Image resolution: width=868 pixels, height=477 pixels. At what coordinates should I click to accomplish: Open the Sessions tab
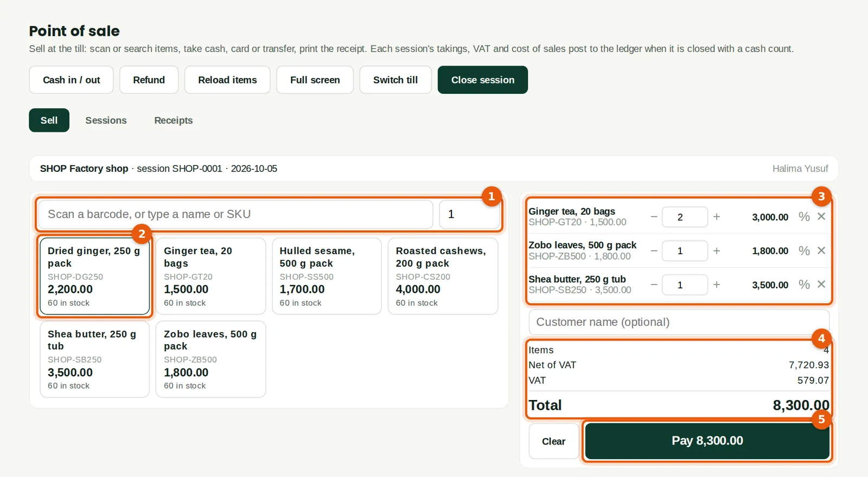(x=106, y=120)
